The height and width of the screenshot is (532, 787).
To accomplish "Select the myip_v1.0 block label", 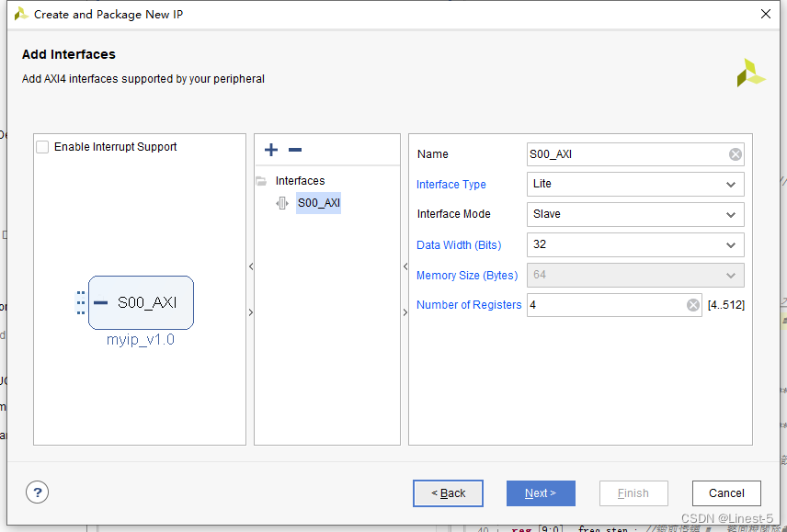I will [x=141, y=340].
